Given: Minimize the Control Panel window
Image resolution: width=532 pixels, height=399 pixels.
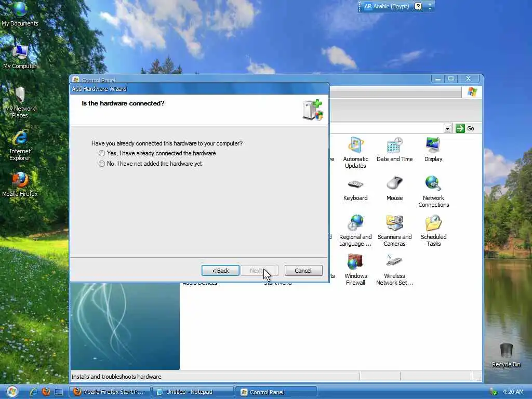Looking at the screenshot, I should 437,79.
